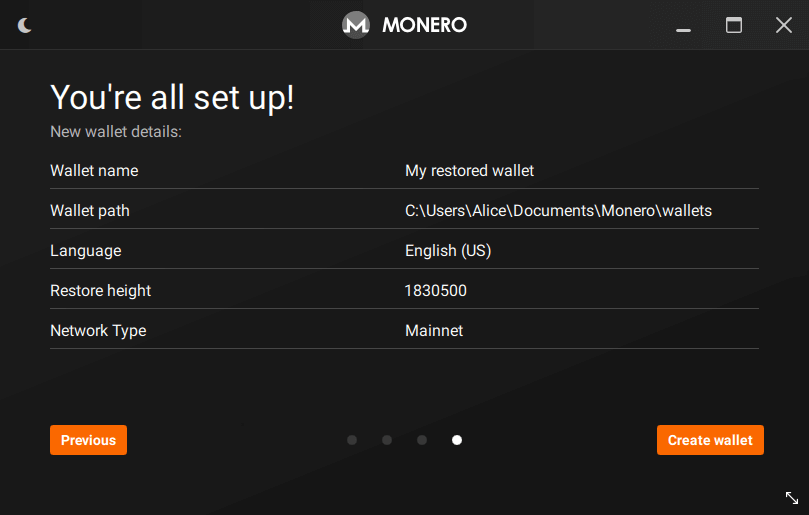The width and height of the screenshot is (809, 515).
Task: Click the "You're all set up!" heading
Action: coord(172,97)
